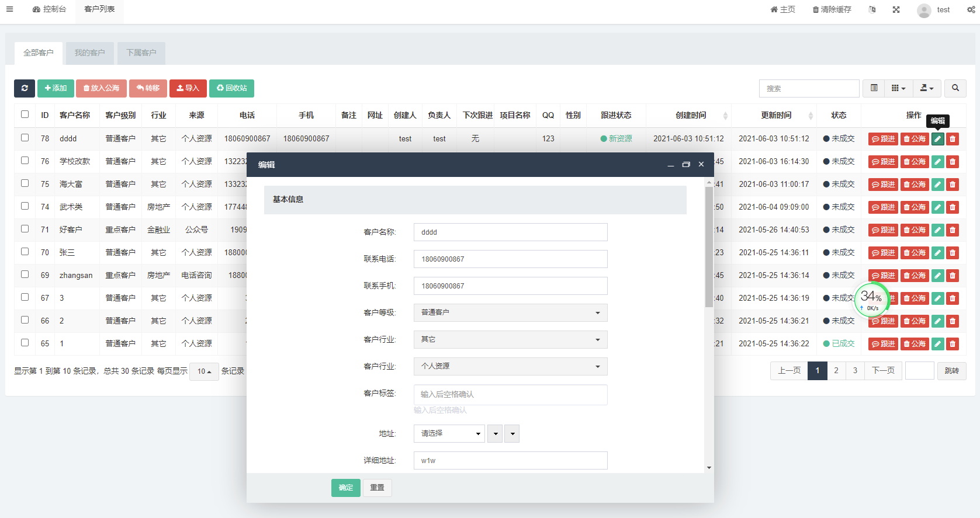The image size is (980, 518).
Task: Check the select-all checkbox in table header
Action: pyautogui.click(x=25, y=114)
